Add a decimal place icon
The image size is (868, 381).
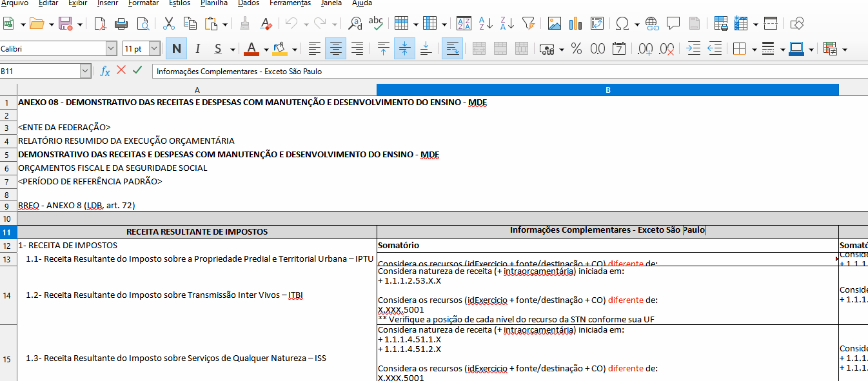[645, 49]
